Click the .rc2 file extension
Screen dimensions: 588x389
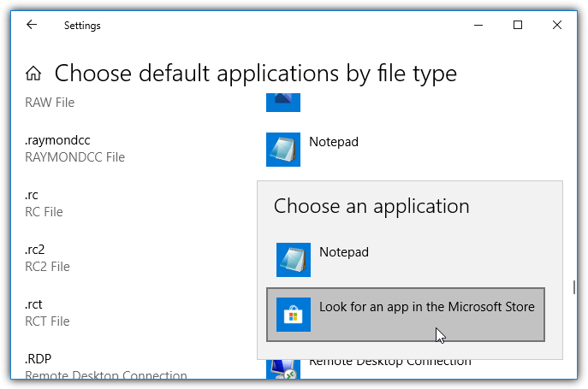point(34,250)
